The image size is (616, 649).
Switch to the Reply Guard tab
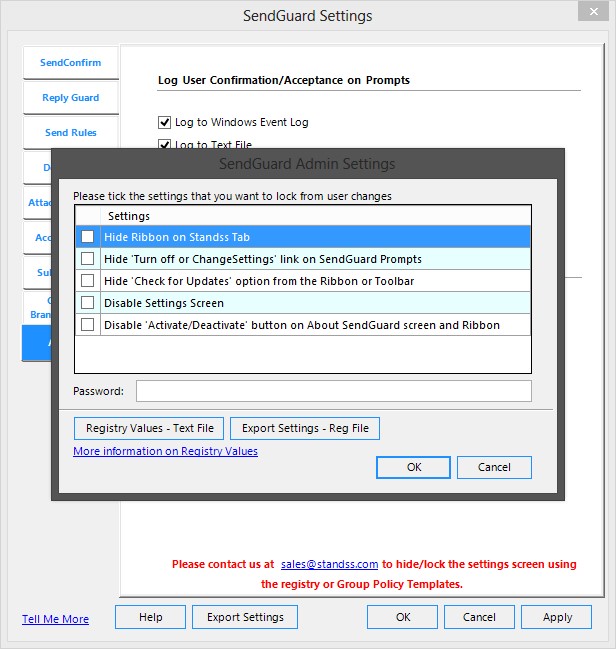(x=71, y=98)
